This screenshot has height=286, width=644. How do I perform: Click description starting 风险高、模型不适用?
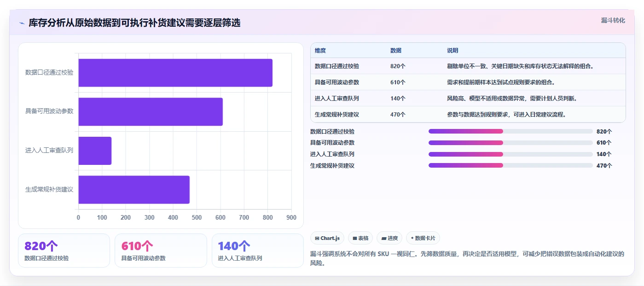(x=512, y=99)
